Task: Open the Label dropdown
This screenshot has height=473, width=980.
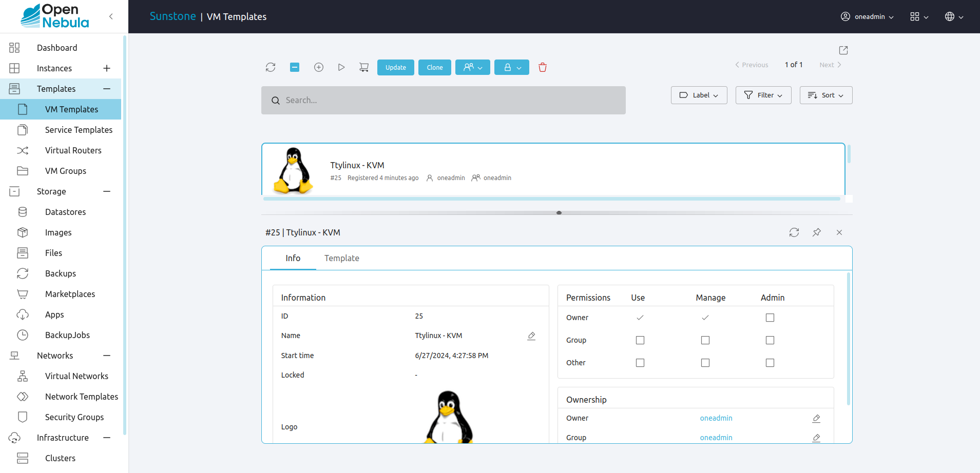Action: click(699, 95)
